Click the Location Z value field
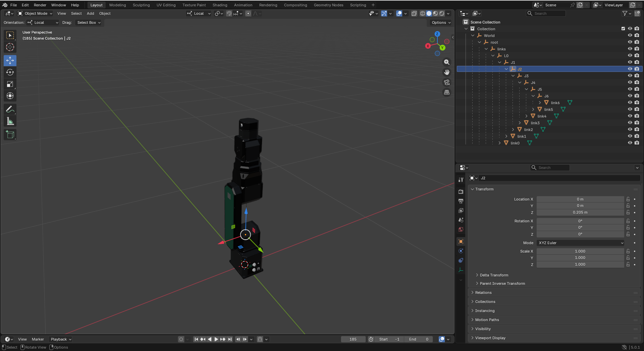644x351 pixels. tap(580, 213)
